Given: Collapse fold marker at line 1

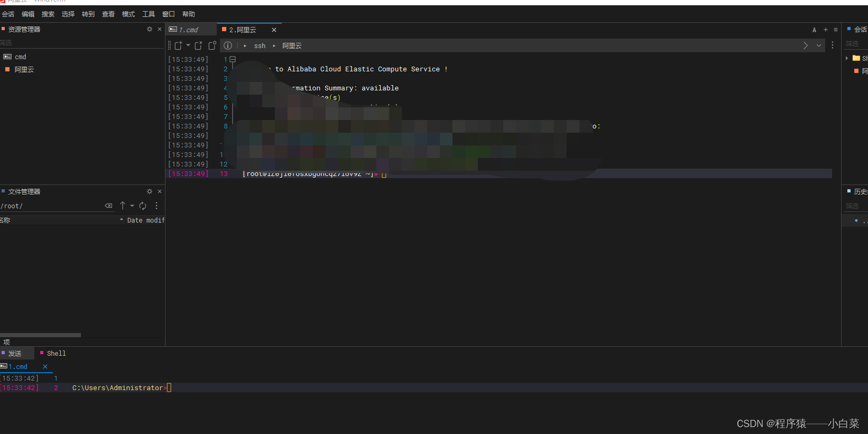Looking at the screenshot, I should click(x=233, y=59).
